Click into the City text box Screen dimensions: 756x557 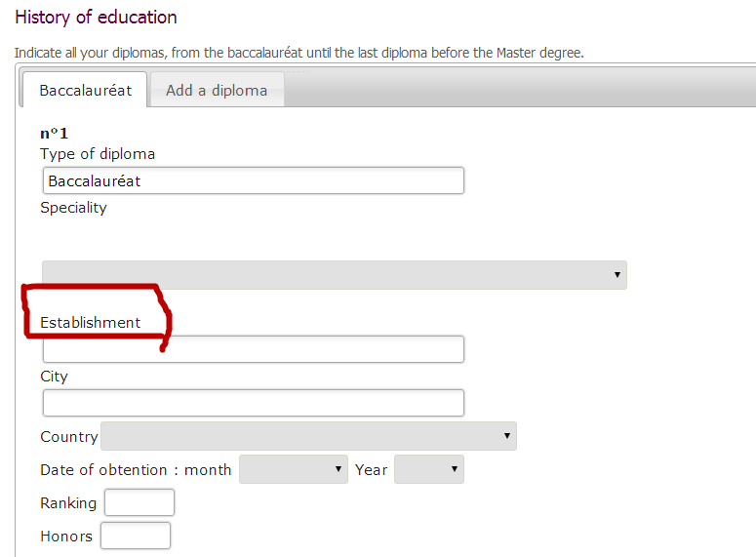click(x=254, y=403)
